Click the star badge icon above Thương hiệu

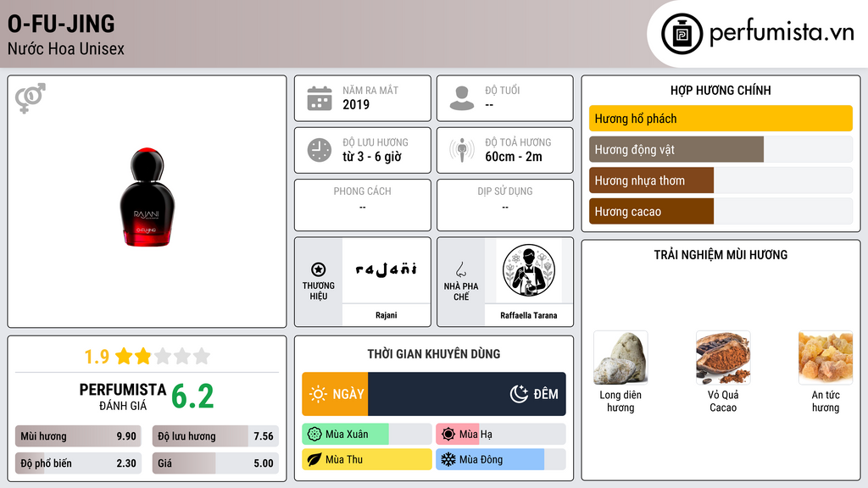click(319, 269)
